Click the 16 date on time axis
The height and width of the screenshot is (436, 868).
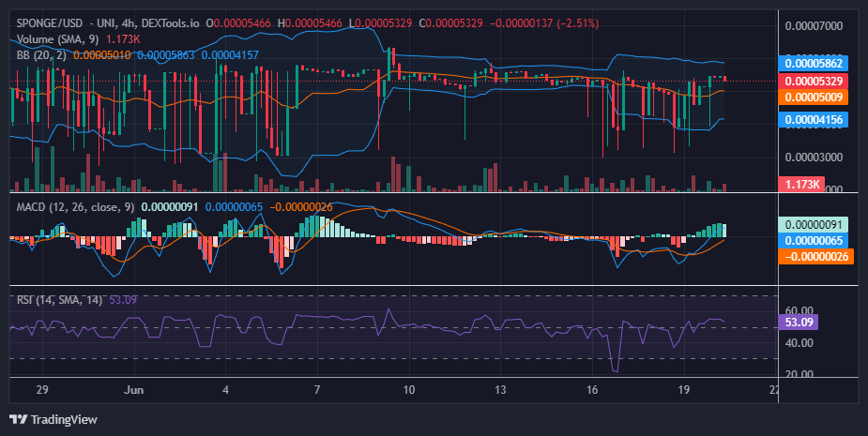pos(592,389)
